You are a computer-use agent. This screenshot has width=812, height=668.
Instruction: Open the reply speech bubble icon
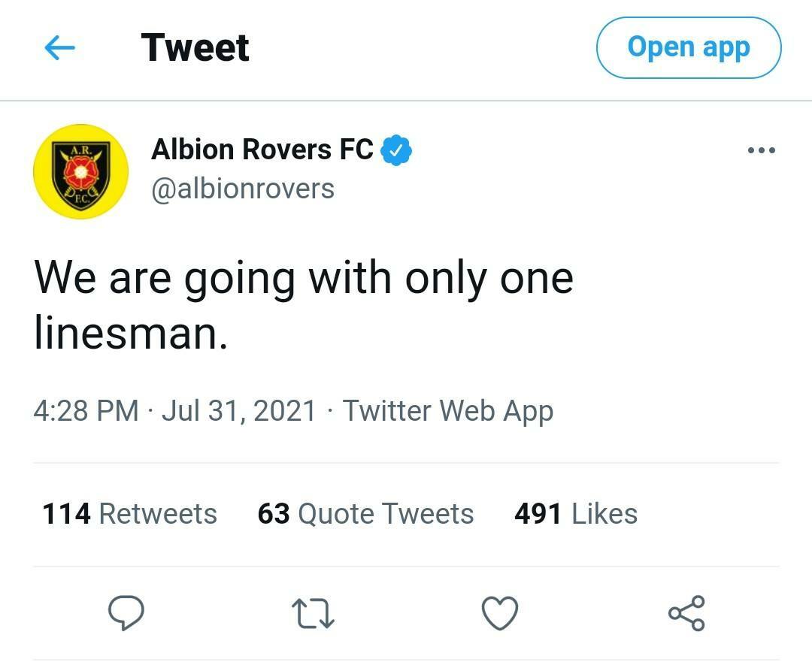126,612
